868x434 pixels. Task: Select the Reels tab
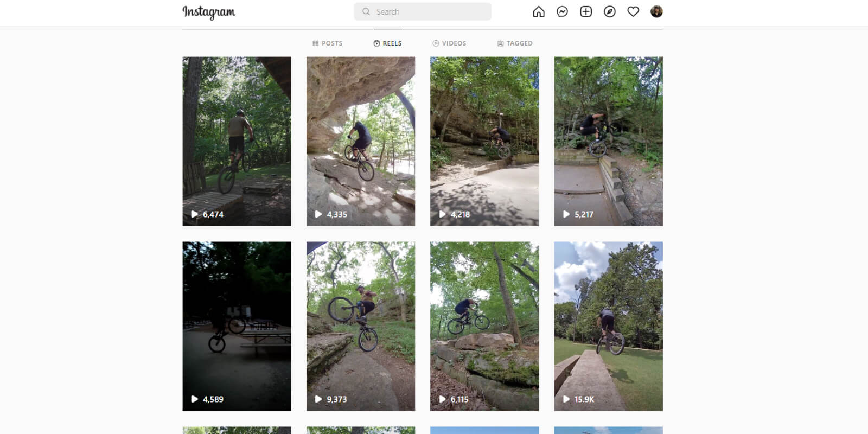387,43
